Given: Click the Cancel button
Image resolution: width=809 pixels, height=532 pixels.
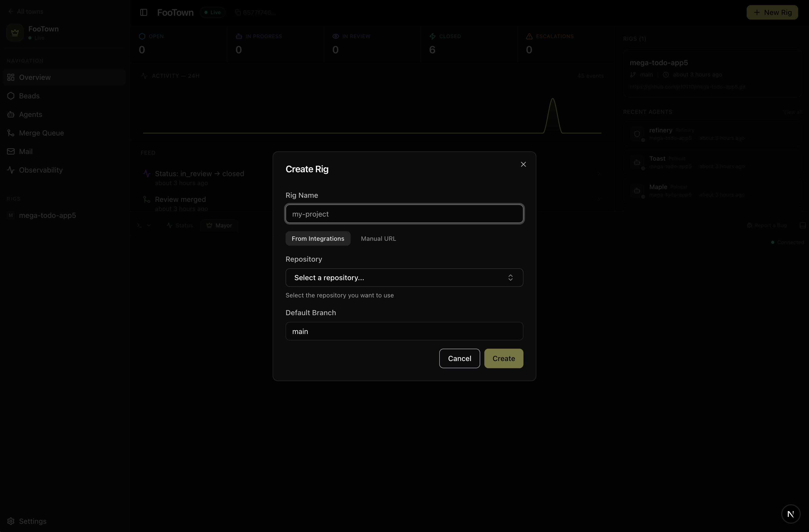Looking at the screenshot, I should coord(460,358).
